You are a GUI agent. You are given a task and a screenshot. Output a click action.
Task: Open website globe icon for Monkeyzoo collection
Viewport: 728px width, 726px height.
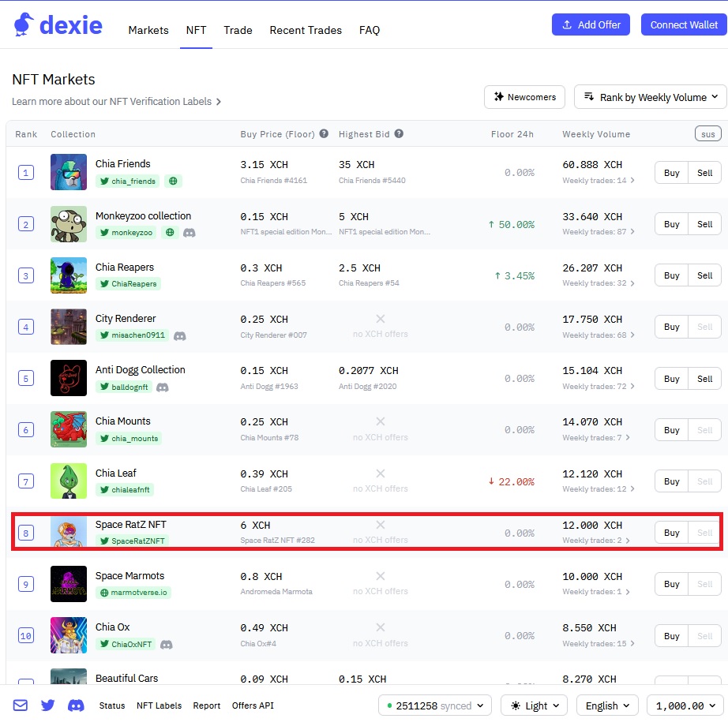(x=170, y=232)
